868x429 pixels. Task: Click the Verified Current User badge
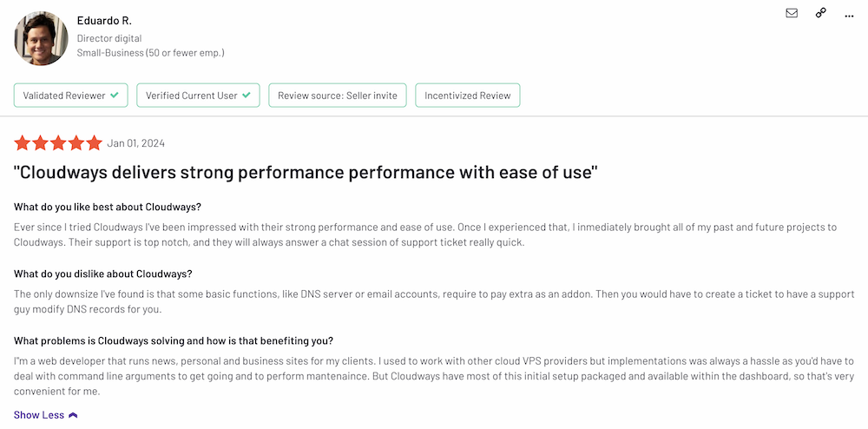tap(198, 96)
